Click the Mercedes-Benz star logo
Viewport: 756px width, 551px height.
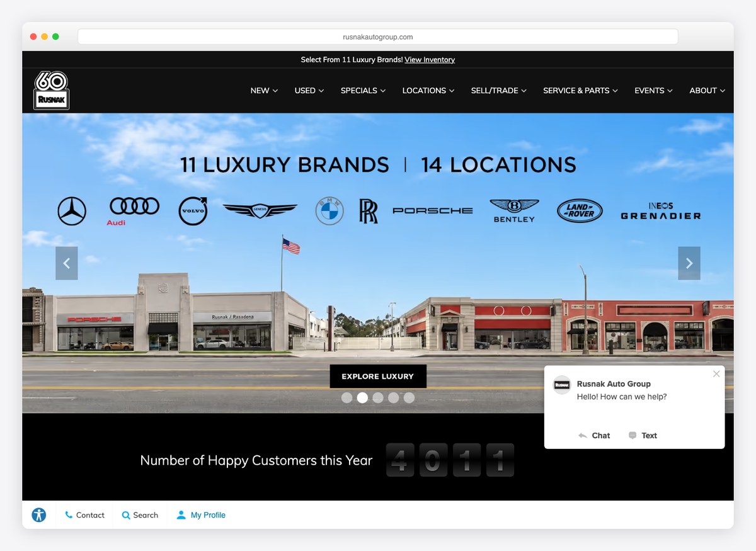coord(72,211)
